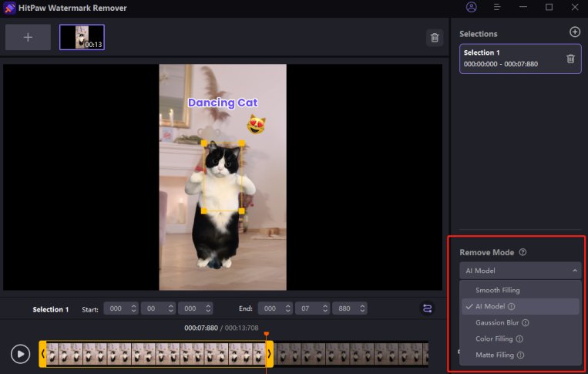Click info icon next to Matte Filling
The width and height of the screenshot is (588, 374).
(521, 355)
